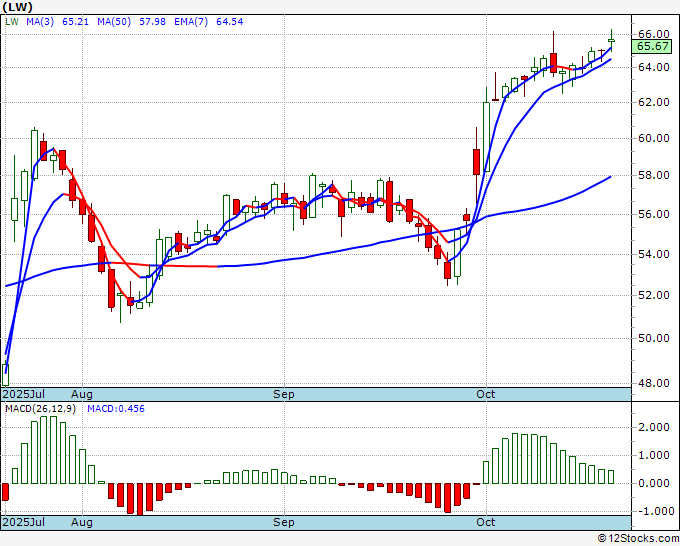Click the 66.00 price axis label
This screenshot has height=546, width=680.
point(654,34)
